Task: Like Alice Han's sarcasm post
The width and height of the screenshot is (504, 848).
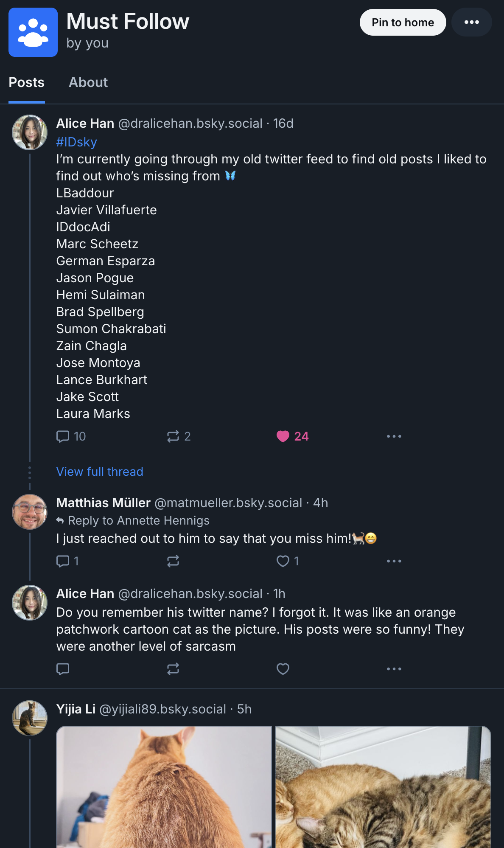Action: 283,669
